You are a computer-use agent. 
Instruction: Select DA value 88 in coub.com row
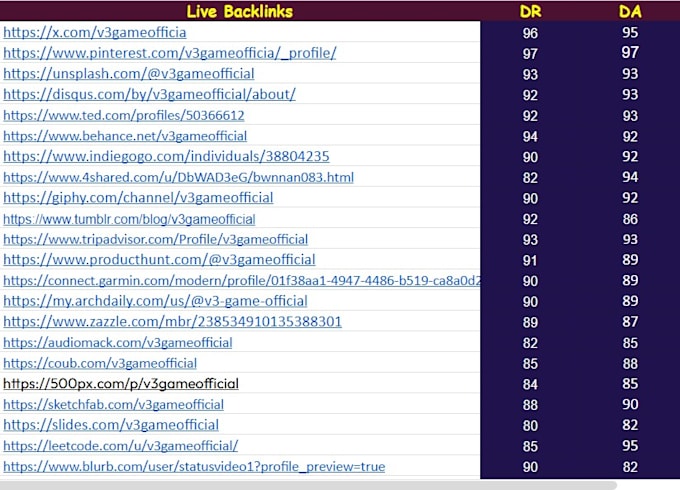click(x=630, y=363)
